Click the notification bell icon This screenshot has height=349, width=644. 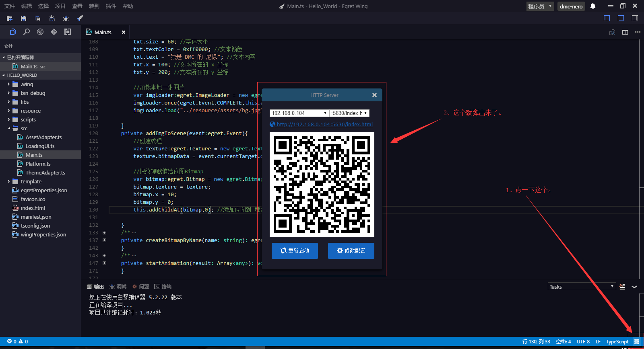pyautogui.click(x=593, y=6)
